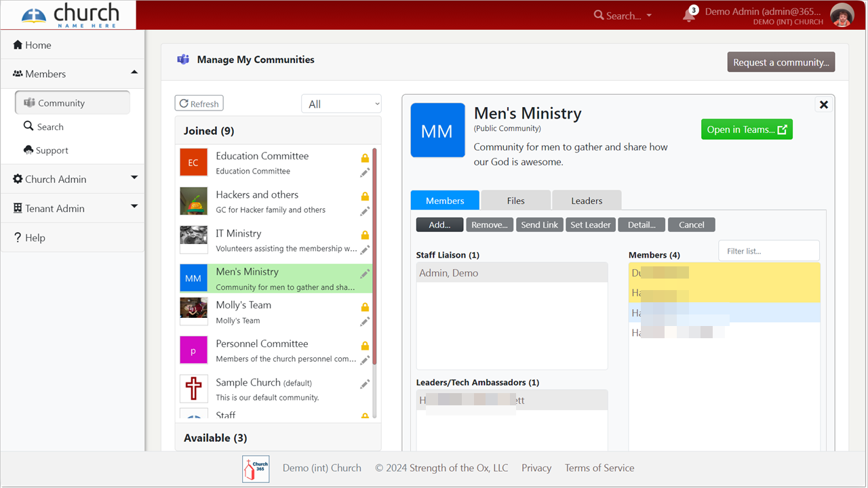Open Men's Ministry in Teams
868x488 pixels.
click(x=747, y=129)
